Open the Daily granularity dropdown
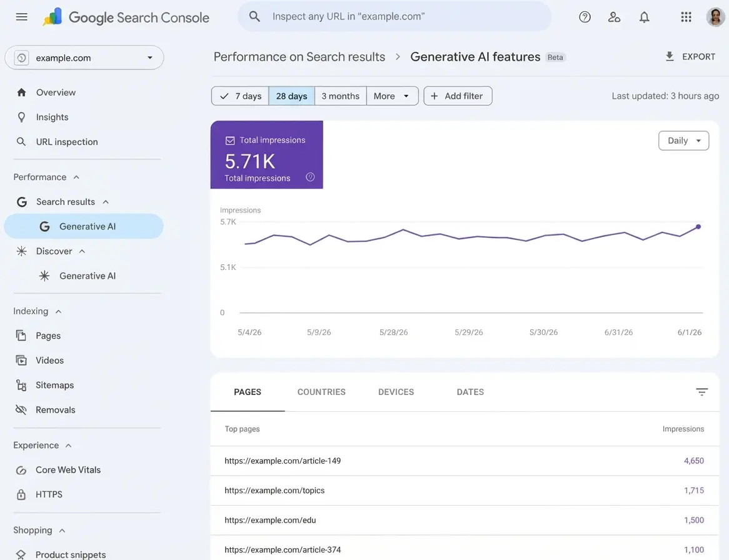Viewport: 729px width, 560px height. tap(683, 141)
